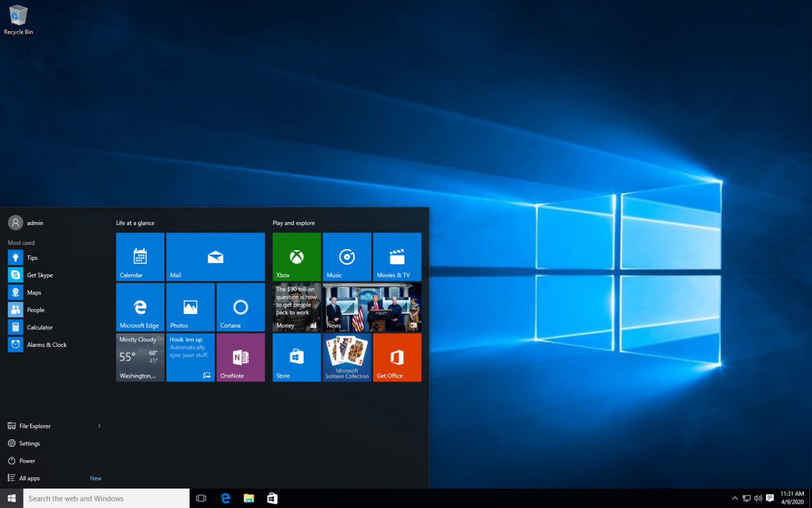
Task: Open the Photos tile
Action: click(x=190, y=307)
